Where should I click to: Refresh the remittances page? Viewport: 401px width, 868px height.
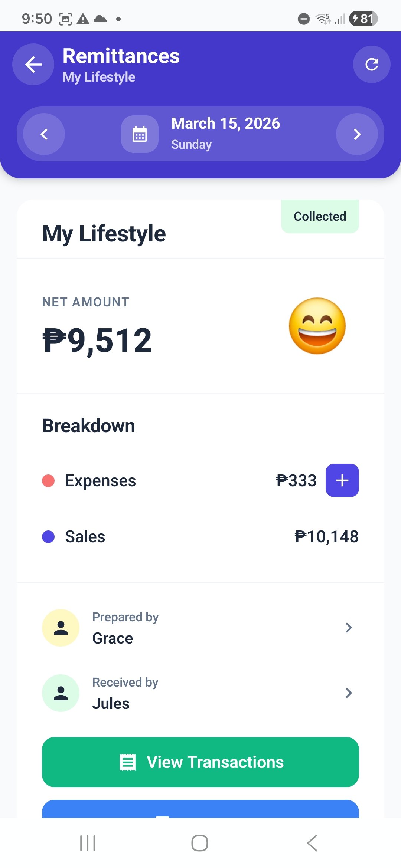(x=371, y=65)
